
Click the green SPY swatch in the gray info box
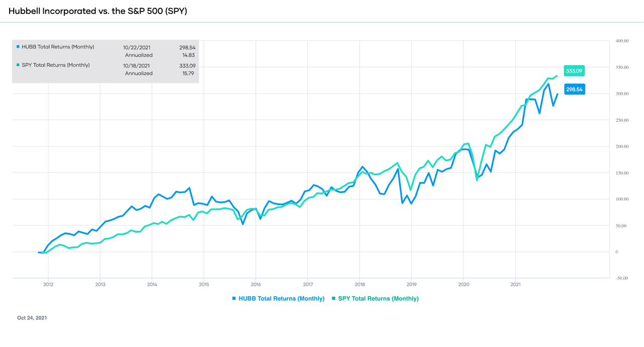tap(18, 65)
